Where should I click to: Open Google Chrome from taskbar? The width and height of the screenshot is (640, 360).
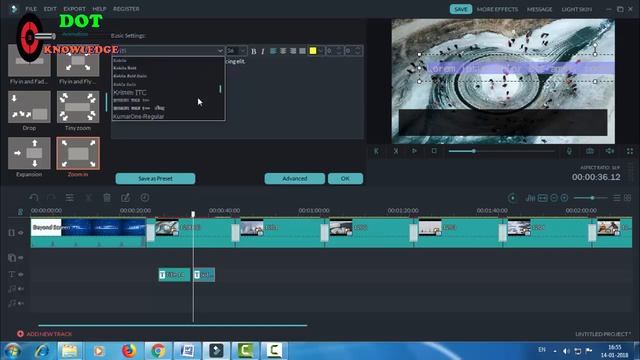click(x=158, y=351)
